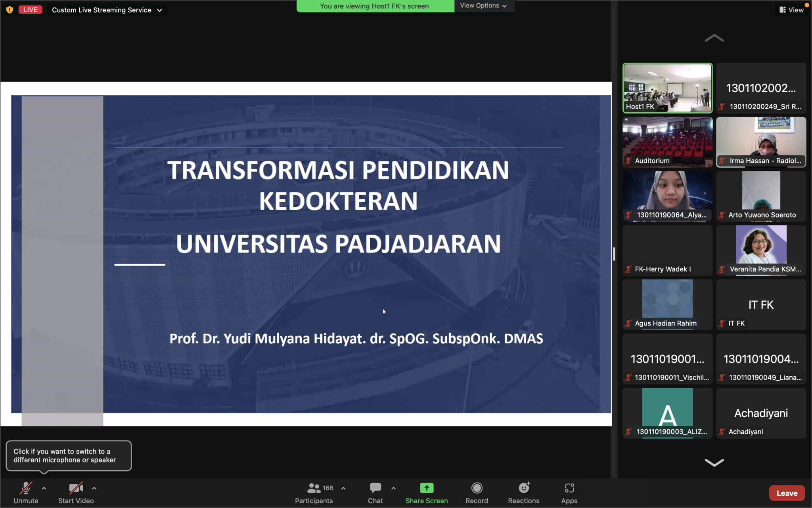Select the 130110190049_Liana participant tile
Viewport: 812px width, 508px height.
tap(761, 359)
